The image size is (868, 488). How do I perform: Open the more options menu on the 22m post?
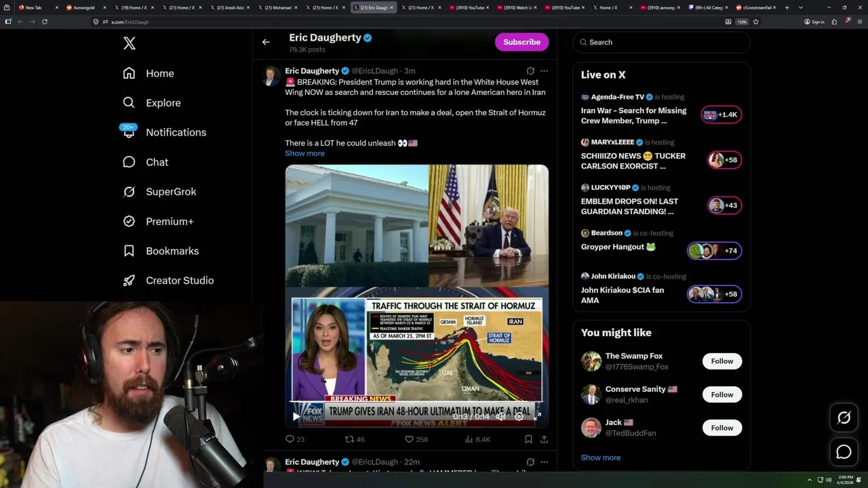[544, 462]
